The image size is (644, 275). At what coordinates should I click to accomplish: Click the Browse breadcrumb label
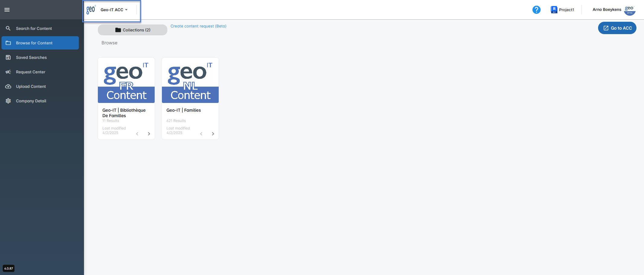tap(109, 43)
